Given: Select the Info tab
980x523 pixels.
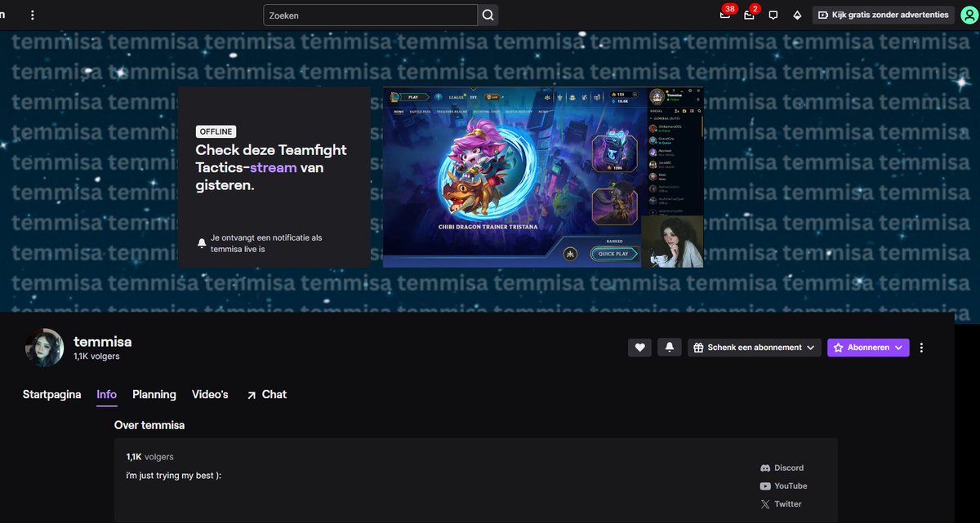Looking at the screenshot, I should [x=106, y=394].
